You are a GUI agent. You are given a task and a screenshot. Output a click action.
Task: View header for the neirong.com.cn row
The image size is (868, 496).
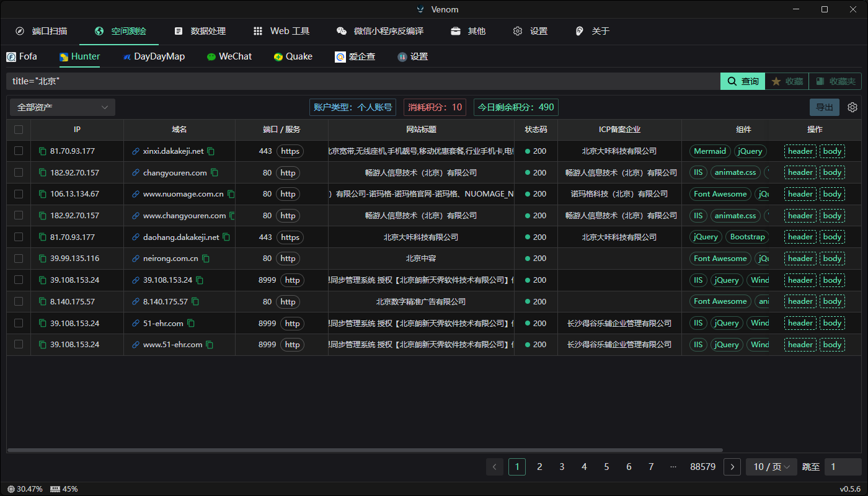tap(800, 259)
